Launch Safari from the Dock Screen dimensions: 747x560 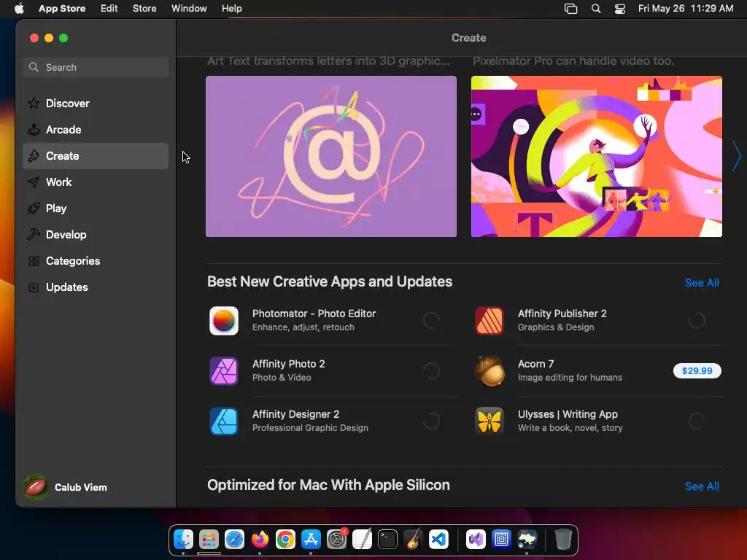click(234, 539)
